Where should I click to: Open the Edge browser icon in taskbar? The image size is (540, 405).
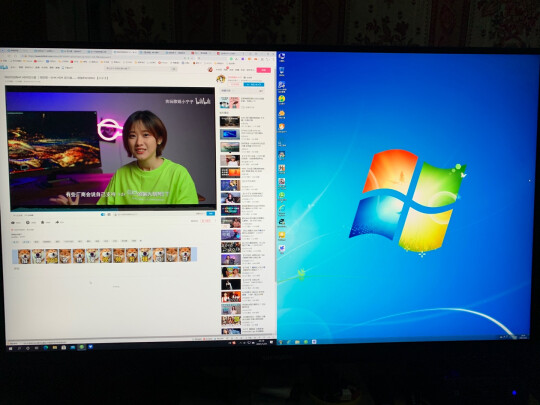(x=46, y=347)
